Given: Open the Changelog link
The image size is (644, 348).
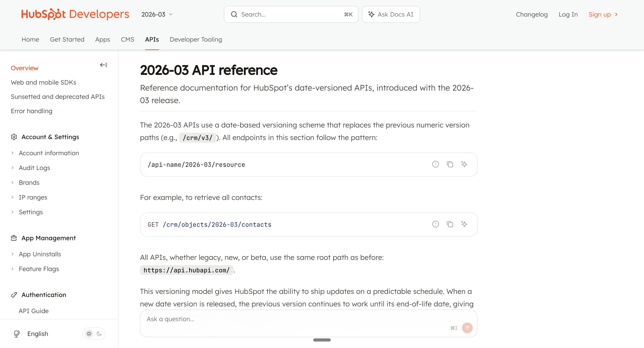Looking at the screenshot, I should 532,15.
